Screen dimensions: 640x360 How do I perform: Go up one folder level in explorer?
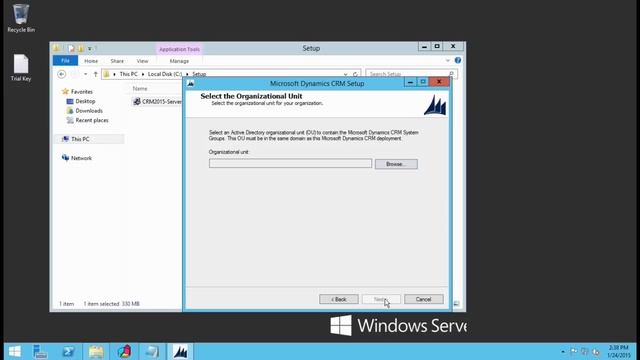pyautogui.click(x=96, y=74)
